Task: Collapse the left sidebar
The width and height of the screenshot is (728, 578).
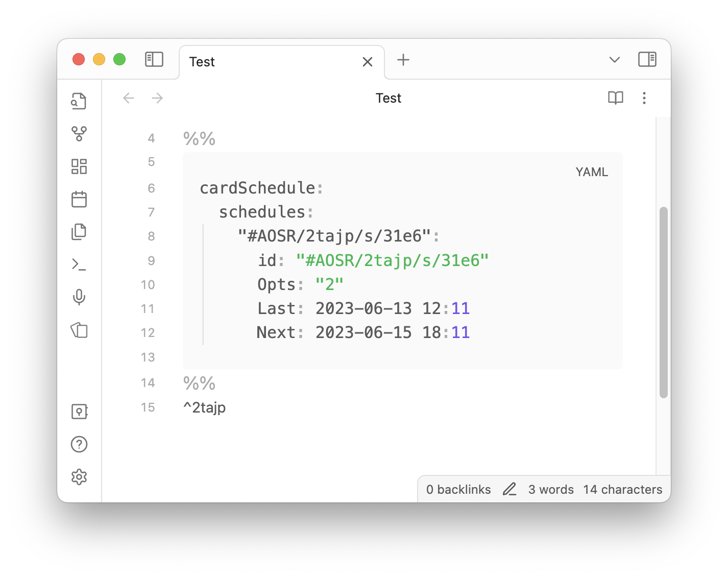Action: click(154, 59)
